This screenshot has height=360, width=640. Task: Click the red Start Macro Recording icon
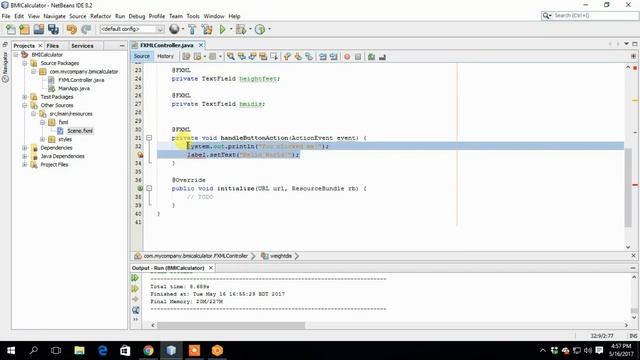[347, 57]
